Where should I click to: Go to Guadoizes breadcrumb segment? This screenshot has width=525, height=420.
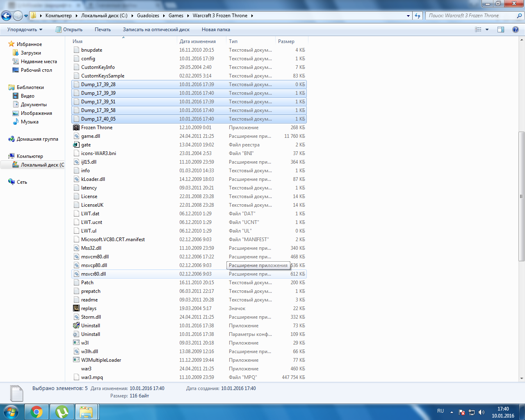pyautogui.click(x=148, y=16)
